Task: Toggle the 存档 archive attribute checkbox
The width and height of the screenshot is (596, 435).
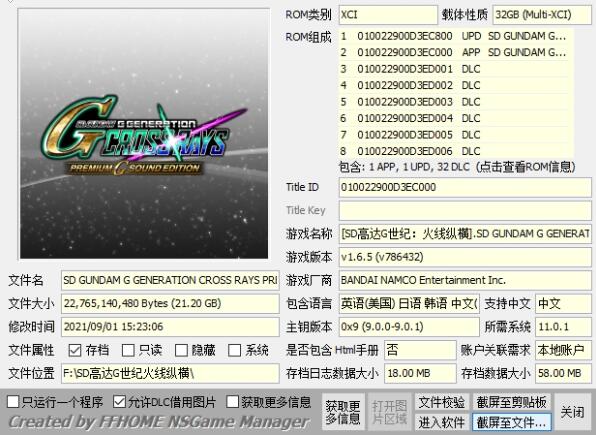Action: pyautogui.click(x=75, y=350)
